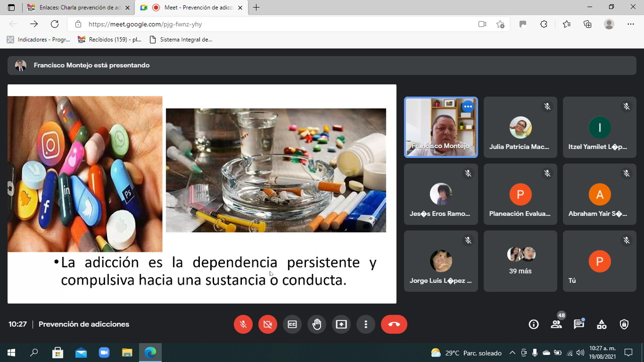Open the Recibidos (159) bookmark
The image size is (644, 362).
pyautogui.click(x=110, y=40)
